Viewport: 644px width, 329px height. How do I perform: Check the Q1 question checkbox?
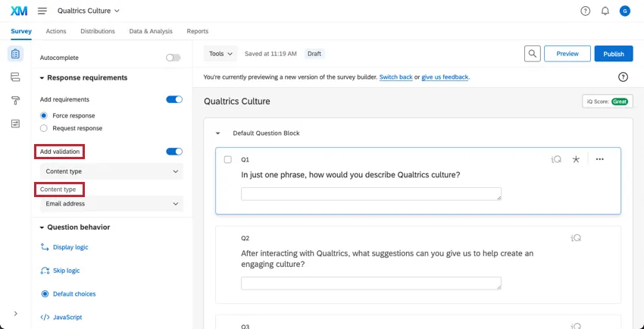pos(228,160)
